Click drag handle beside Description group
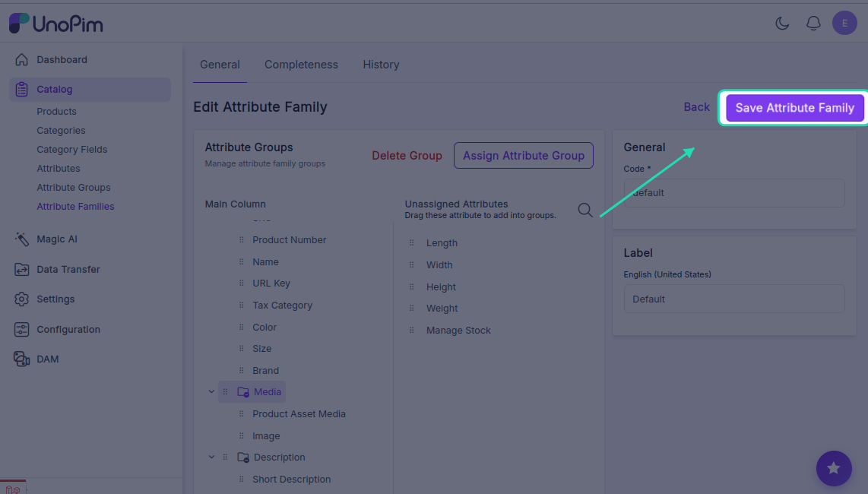This screenshot has height=494, width=868. point(225,457)
